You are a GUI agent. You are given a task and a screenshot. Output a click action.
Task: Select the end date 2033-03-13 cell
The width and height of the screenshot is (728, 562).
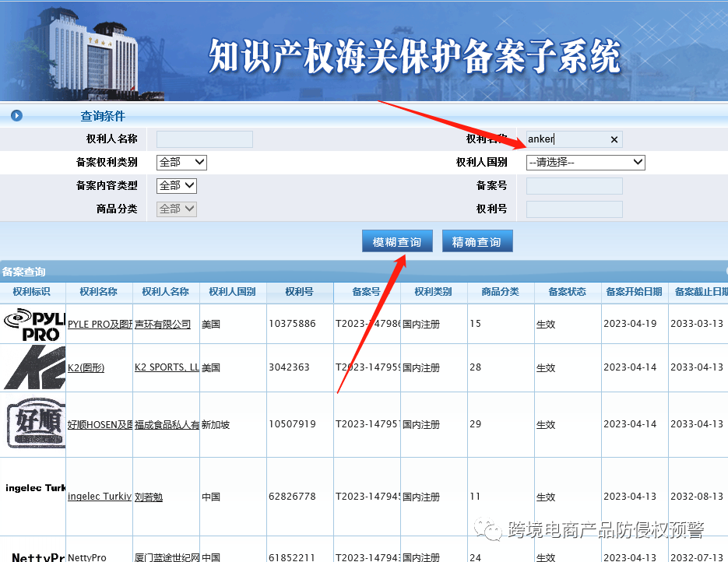click(x=697, y=324)
